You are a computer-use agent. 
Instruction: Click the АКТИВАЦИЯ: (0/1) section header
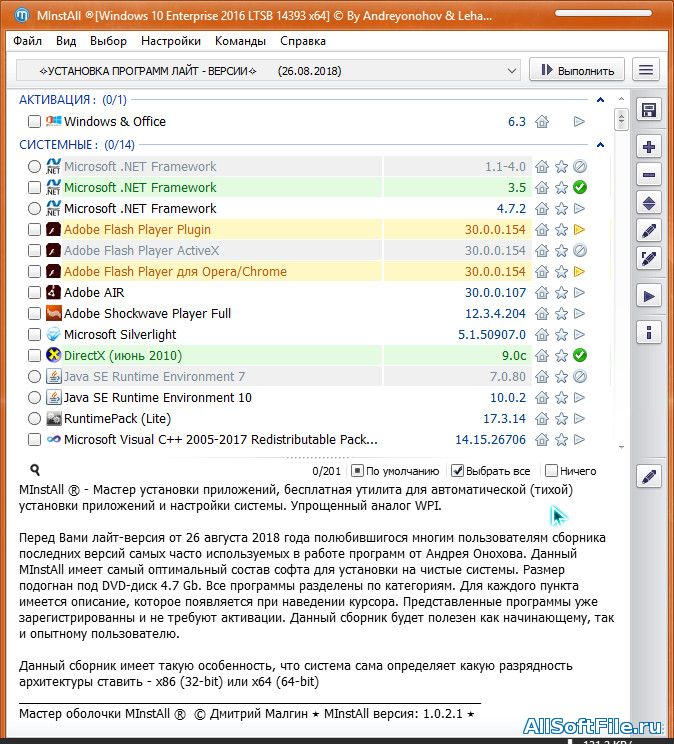click(x=73, y=100)
